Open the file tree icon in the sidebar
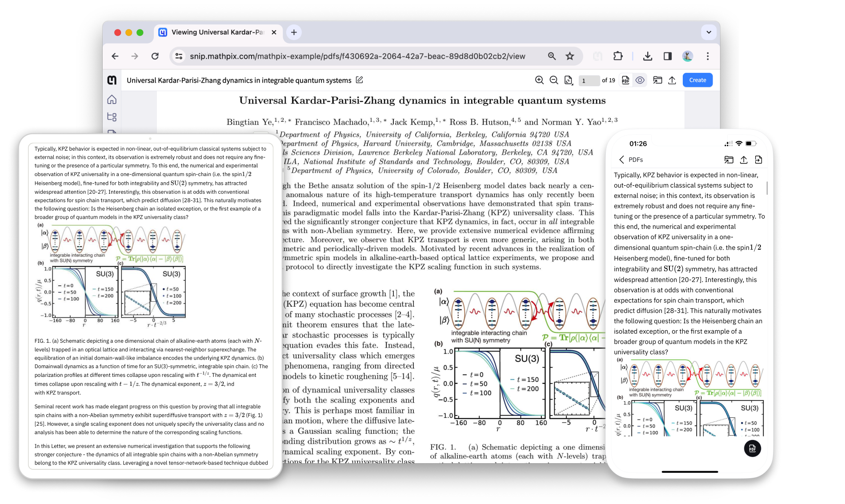The height and width of the screenshot is (504, 845). click(x=112, y=117)
